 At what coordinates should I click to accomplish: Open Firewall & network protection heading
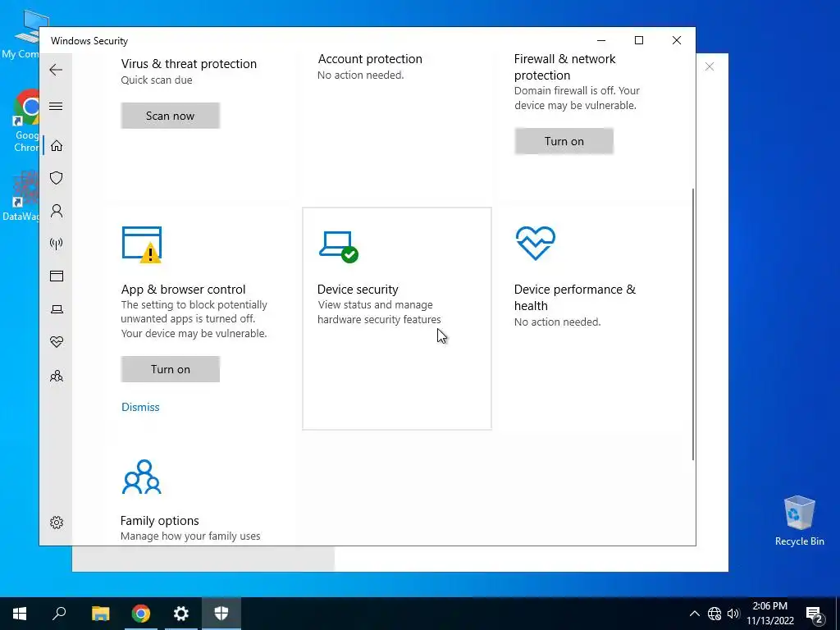(x=564, y=67)
